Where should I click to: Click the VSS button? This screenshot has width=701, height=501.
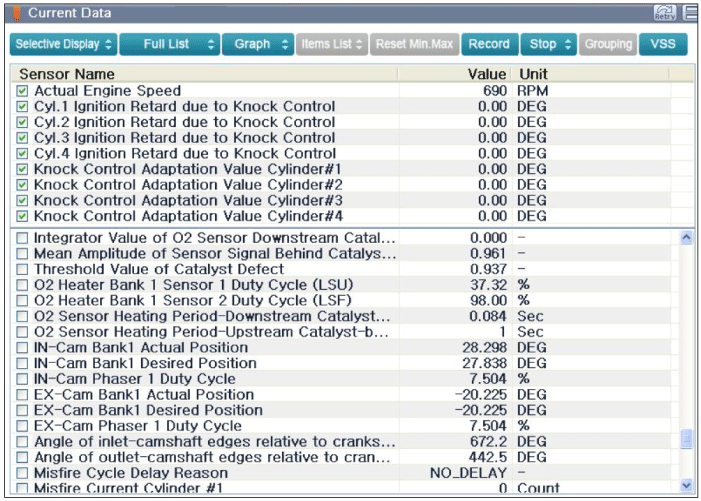pos(663,44)
